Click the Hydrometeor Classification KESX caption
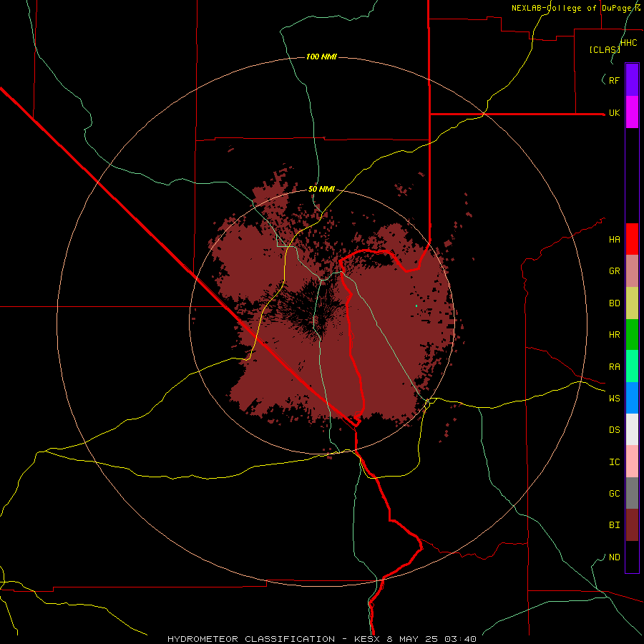 pos(321,639)
